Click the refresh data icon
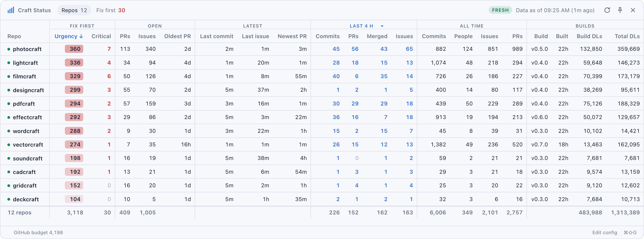This screenshot has height=239, width=644. point(607,10)
